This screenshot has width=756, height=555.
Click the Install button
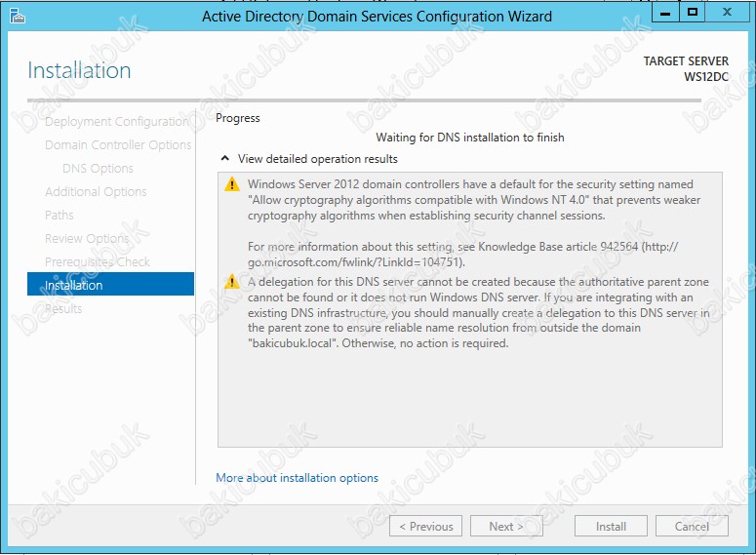point(611,526)
